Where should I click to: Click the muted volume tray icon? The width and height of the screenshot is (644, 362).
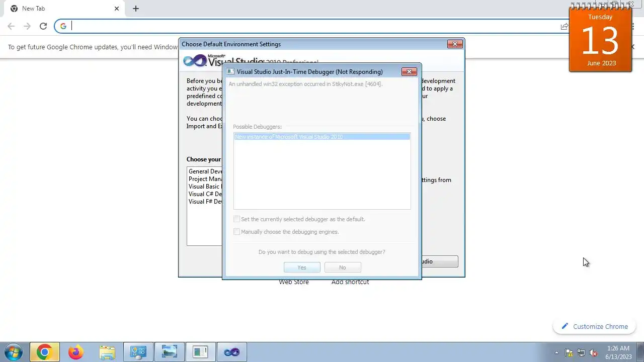click(x=593, y=352)
